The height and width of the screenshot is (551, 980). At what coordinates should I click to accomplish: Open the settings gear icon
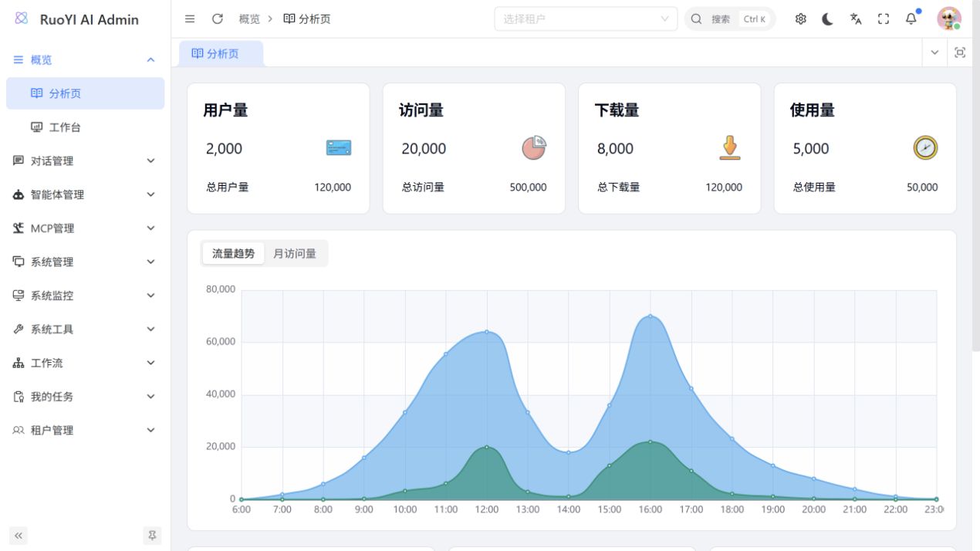pyautogui.click(x=800, y=19)
